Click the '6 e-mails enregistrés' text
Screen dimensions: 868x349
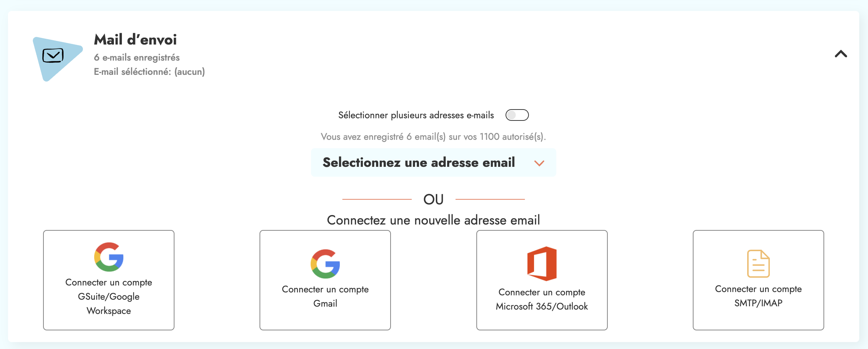(x=137, y=57)
